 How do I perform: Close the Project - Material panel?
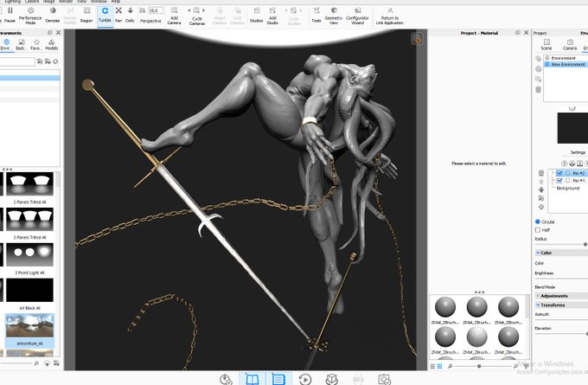click(526, 33)
